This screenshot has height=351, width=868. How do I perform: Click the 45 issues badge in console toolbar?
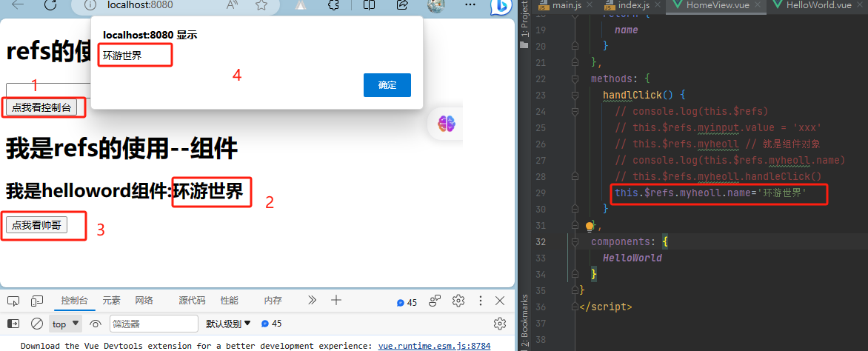(272, 324)
